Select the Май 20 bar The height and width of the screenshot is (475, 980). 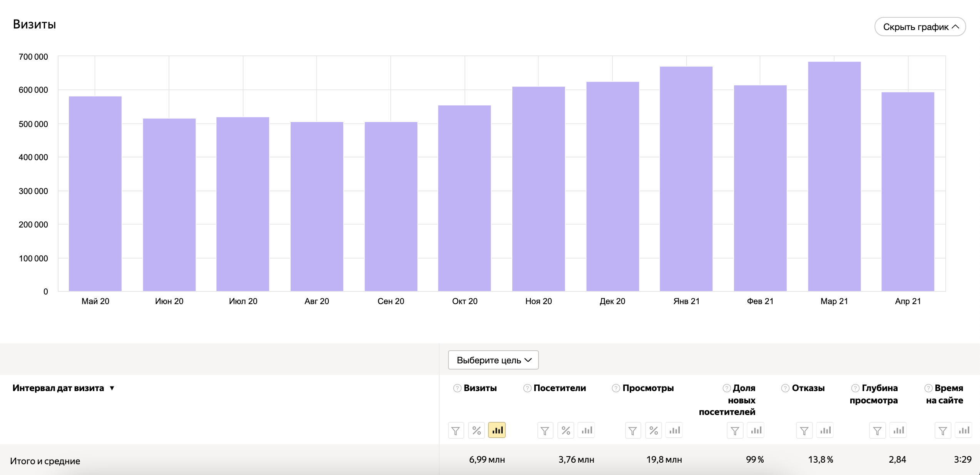tap(95, 194)
